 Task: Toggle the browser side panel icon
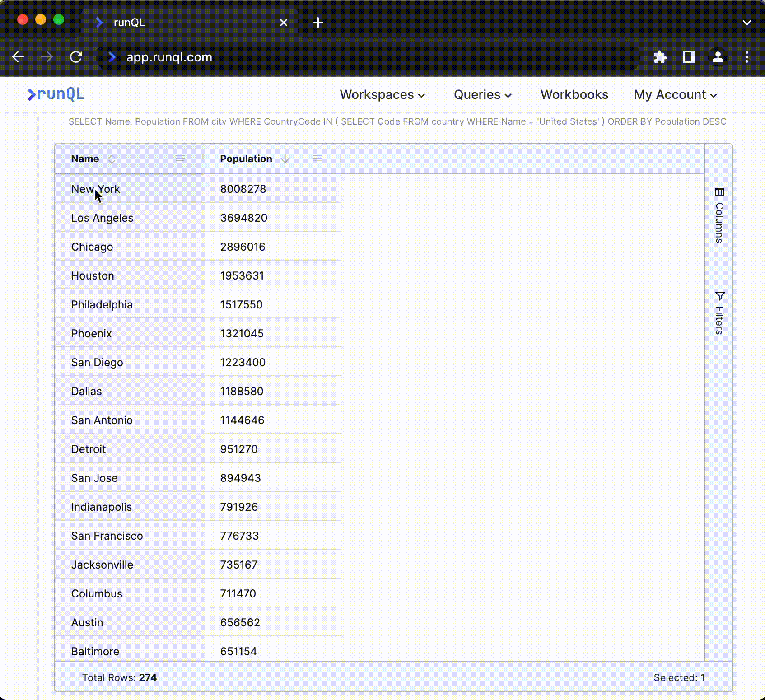click(689, 57)
